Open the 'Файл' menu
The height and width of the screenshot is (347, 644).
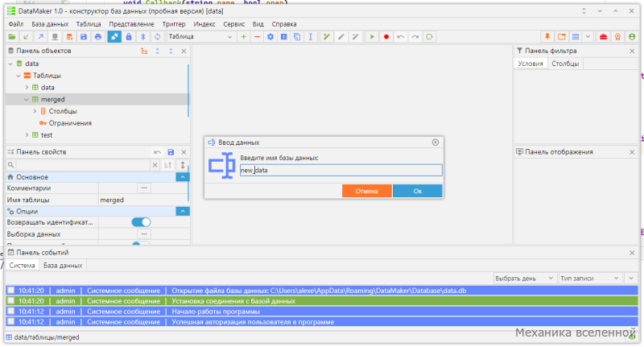(x=16, y=24)
